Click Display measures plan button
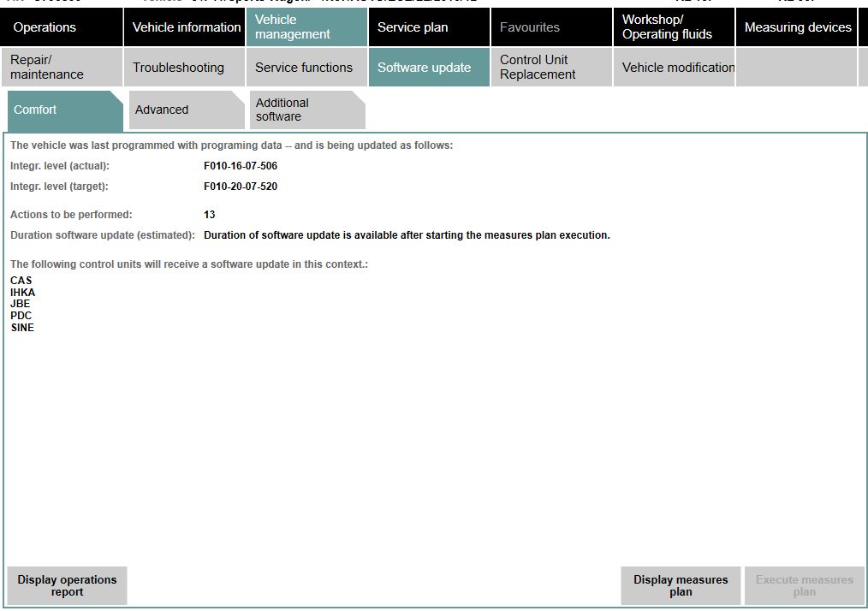 coord(681,585)
